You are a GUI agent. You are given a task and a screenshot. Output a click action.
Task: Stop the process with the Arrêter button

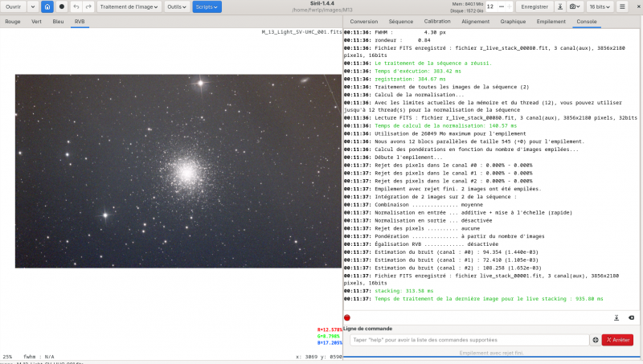click(x=617, y=340)
